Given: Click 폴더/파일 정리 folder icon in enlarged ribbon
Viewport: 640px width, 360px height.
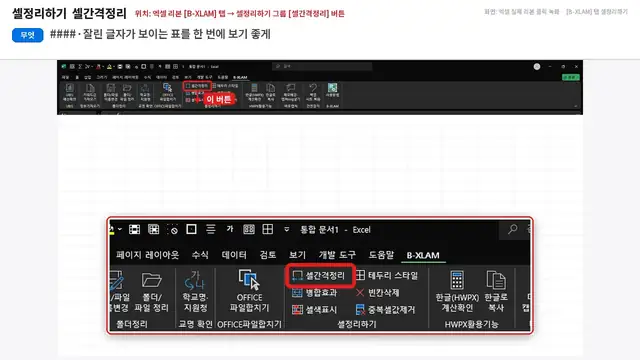Looking at the screenshot, I should 151,280.
